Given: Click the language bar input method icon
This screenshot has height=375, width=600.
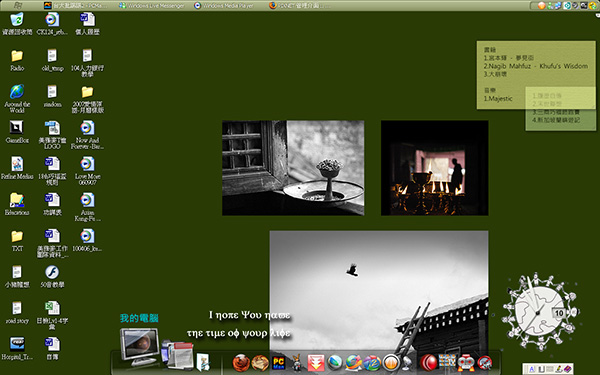Looking at the screenshot, I should click(x=532, y=369).
